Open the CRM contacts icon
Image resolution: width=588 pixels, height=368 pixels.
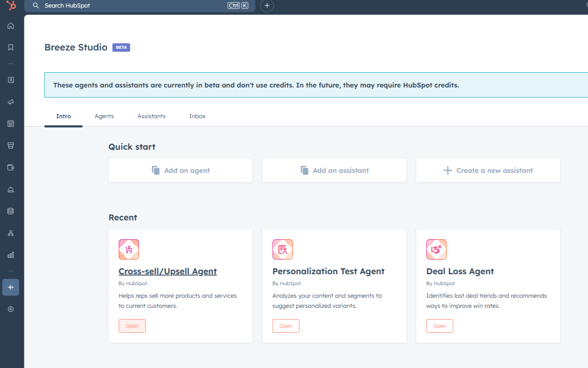tap(11, 79)
